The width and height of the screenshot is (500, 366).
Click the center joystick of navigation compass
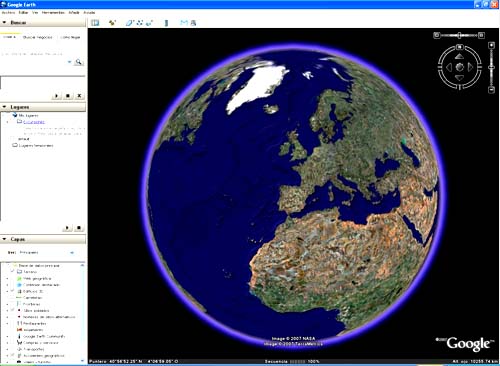pyautogui.click(x=459, y=67)
